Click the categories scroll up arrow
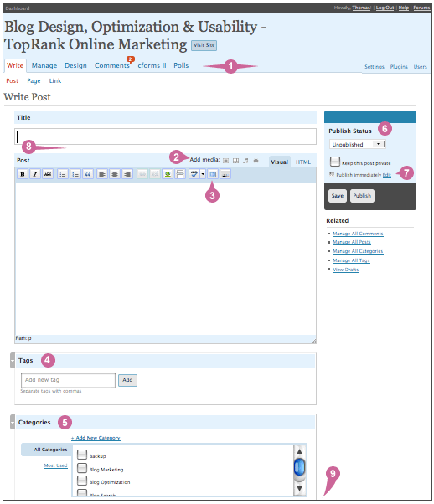 299,451
